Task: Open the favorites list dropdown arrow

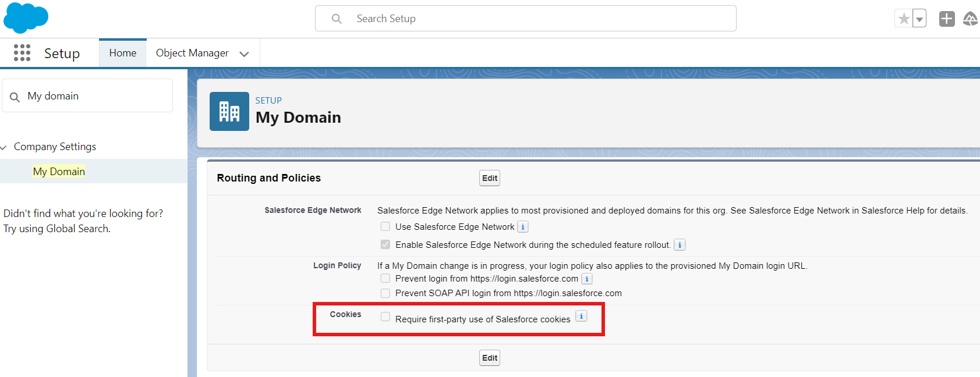Action: click(x=919, y=19)
